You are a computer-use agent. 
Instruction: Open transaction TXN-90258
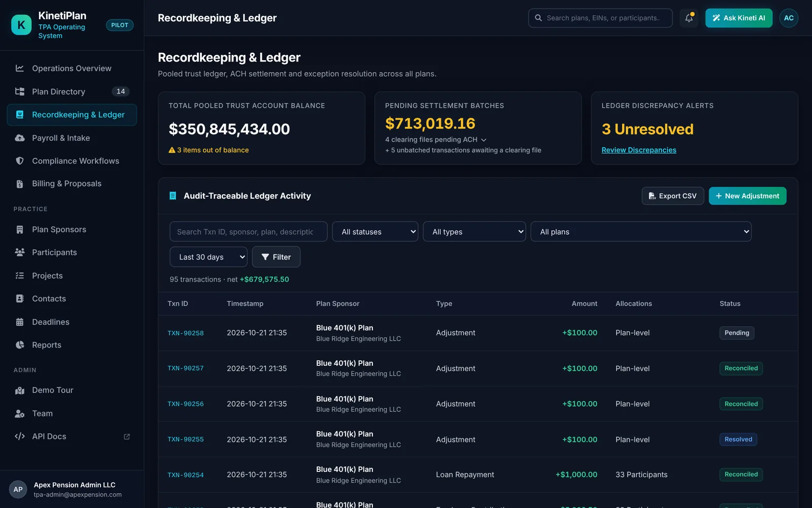pyautogui.click(x=186, y=333)
